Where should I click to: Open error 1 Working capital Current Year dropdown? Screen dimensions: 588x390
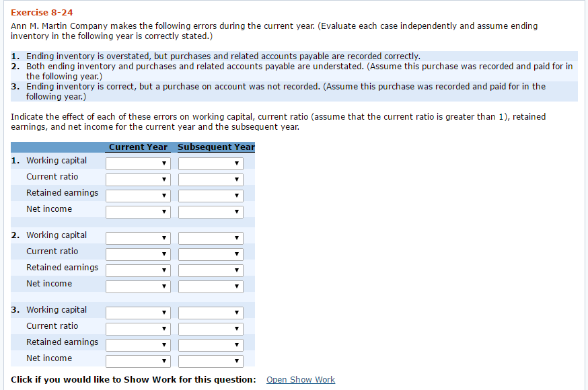138,163
